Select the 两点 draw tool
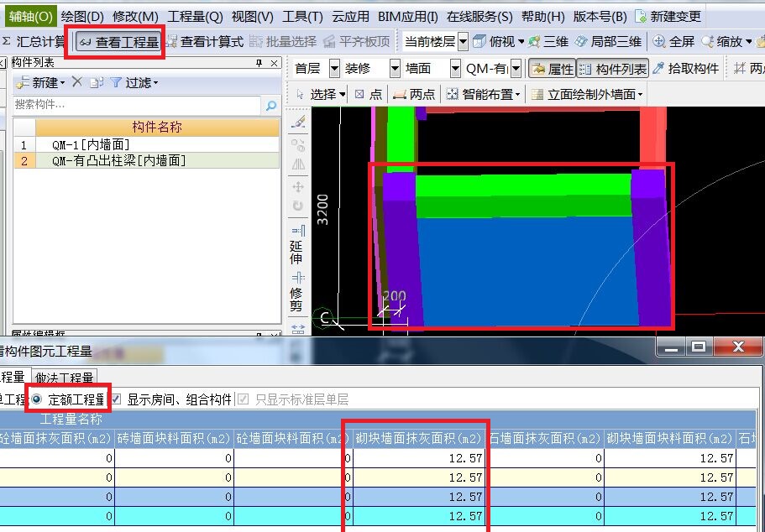 [x=414, y=94]
